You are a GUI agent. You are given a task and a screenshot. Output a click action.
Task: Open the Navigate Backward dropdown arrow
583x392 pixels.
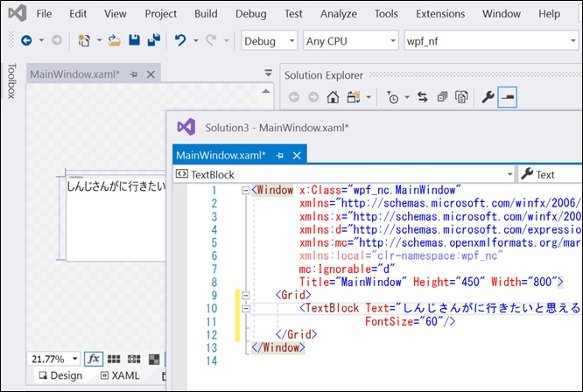[x=41, y=40]
